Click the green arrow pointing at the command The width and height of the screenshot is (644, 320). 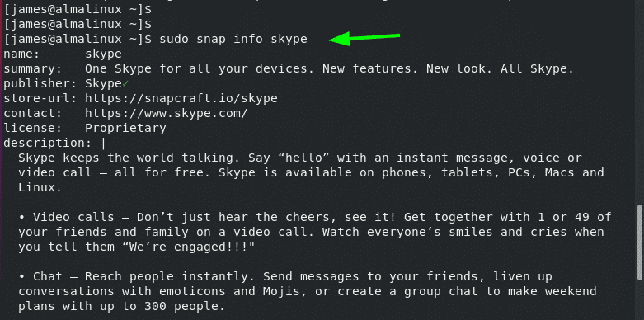(364, 39)
